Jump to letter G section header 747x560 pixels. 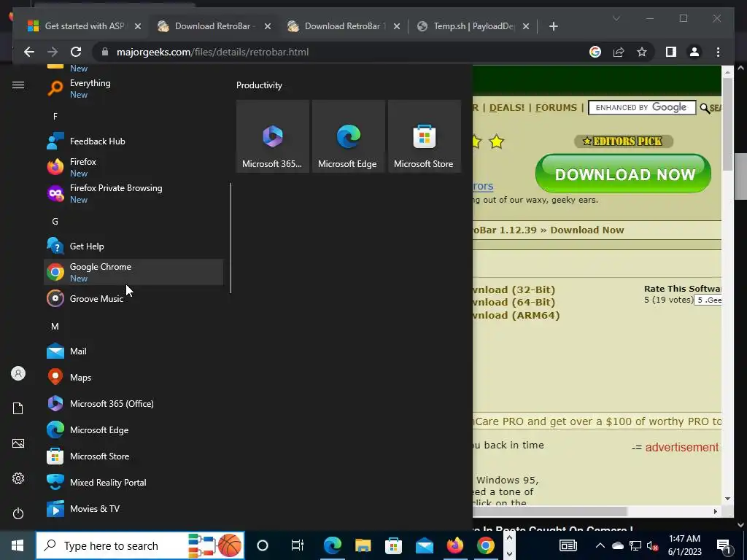pyautogui.click(x=55, y=222)
